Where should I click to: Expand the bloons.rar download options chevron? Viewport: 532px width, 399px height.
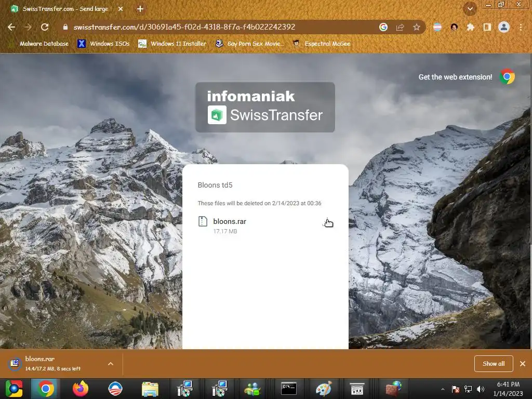click(111, 364)
